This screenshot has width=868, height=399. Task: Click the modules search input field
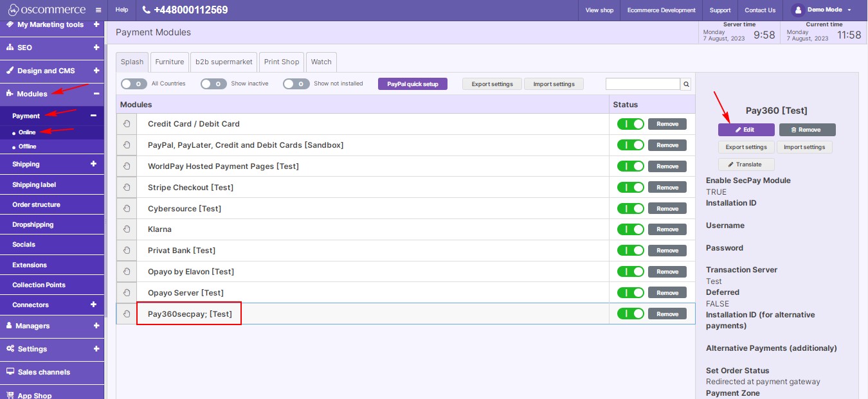[643, 84]
